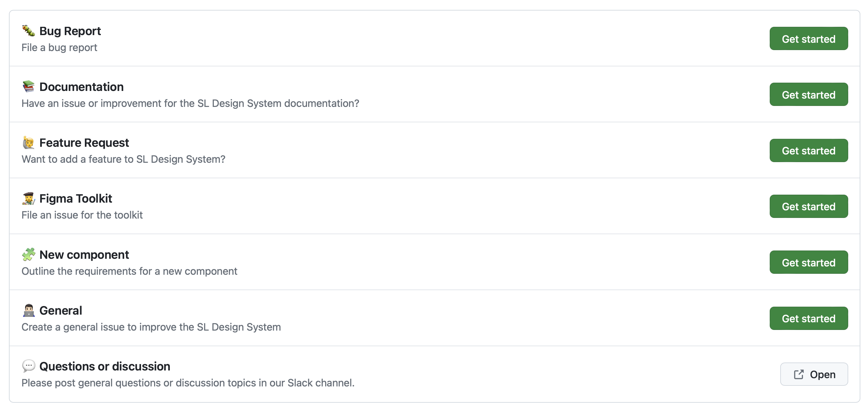Start a Feature Request issue
This screenshot has width=868, height=411.
(808, 151)
